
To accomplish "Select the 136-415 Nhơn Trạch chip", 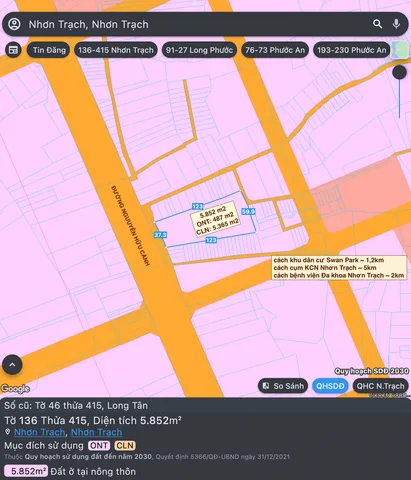I will click(116, 50).
